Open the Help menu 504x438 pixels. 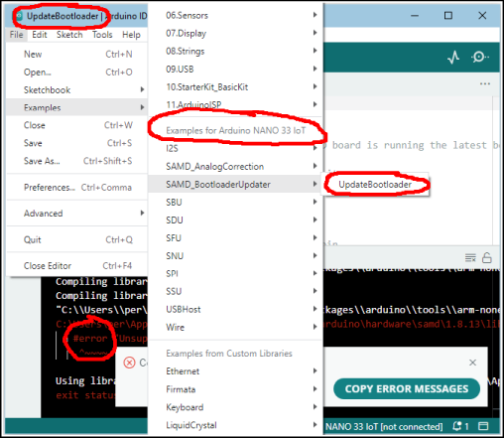pyautogui.click(x=131, y=35)
